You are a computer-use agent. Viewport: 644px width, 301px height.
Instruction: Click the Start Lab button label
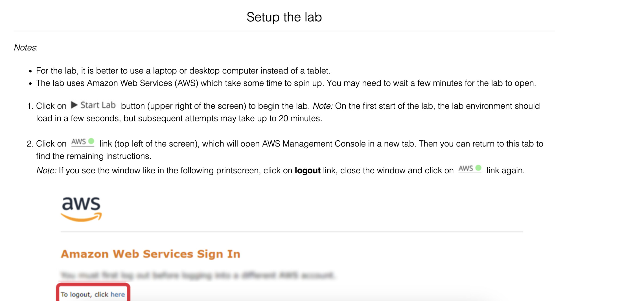[98, 105]
